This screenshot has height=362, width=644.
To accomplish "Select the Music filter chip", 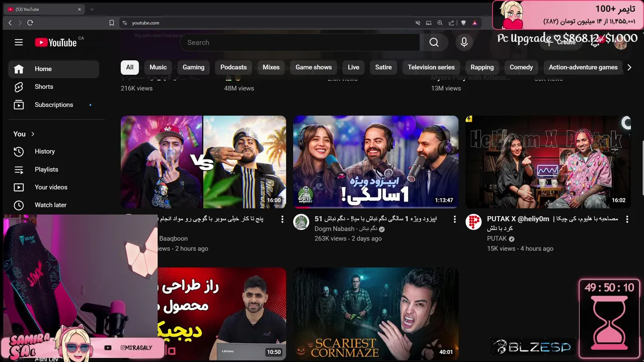I will coord(158,67).
